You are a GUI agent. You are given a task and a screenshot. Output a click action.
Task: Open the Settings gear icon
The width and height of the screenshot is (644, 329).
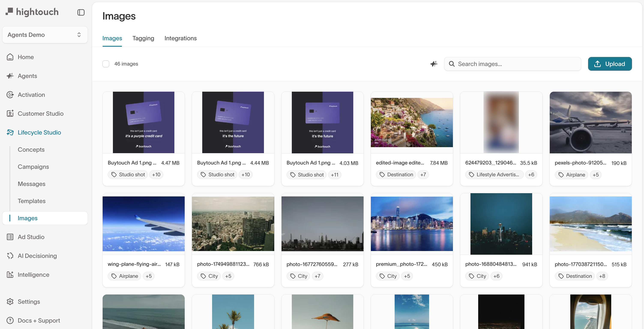10,302
